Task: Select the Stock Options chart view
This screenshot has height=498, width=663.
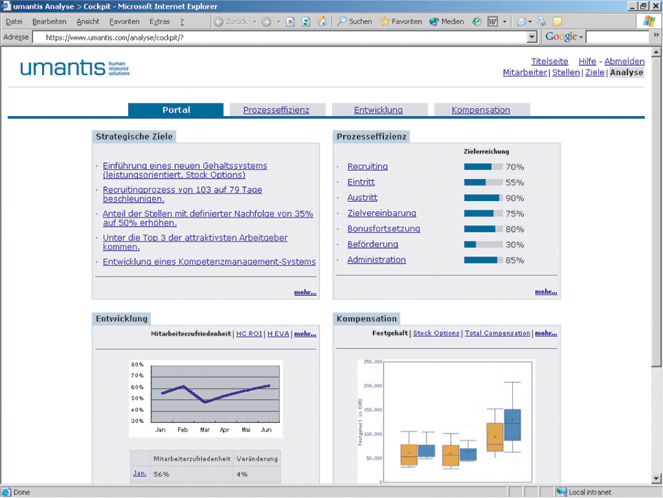Action: coord(436,333)
